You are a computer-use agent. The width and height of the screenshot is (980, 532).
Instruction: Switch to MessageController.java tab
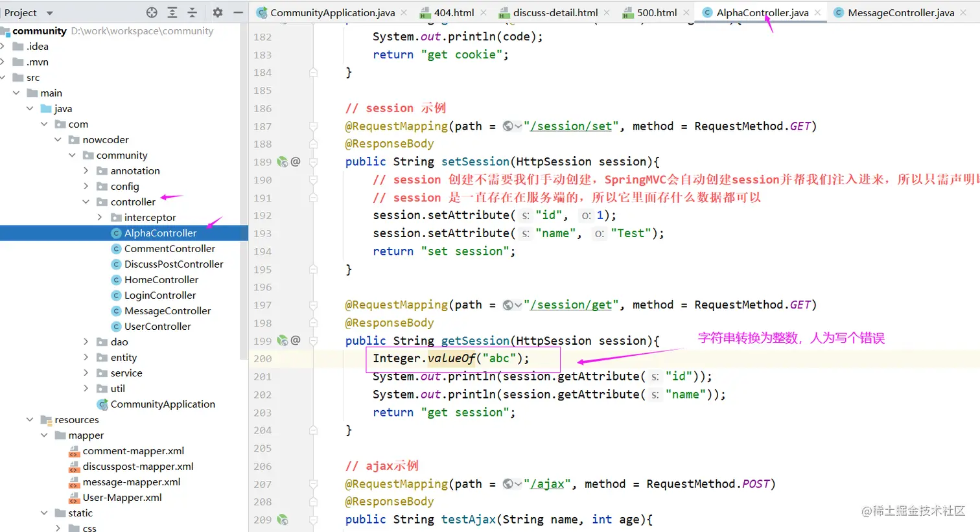[900, 12]
